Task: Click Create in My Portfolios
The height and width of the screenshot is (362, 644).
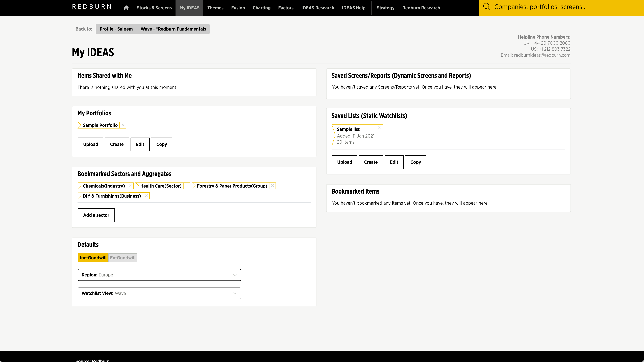Action: [117, 144]
